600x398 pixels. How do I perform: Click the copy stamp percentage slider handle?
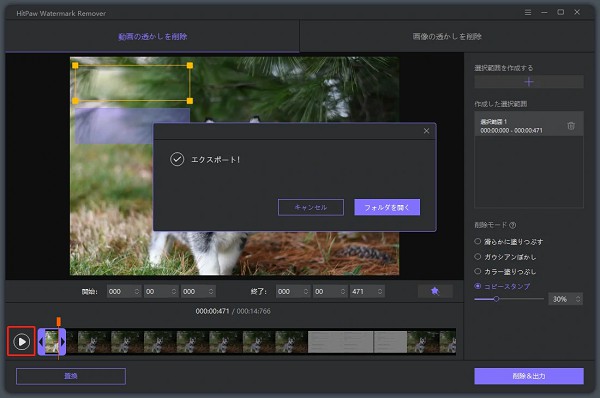[x=496, y=299]
